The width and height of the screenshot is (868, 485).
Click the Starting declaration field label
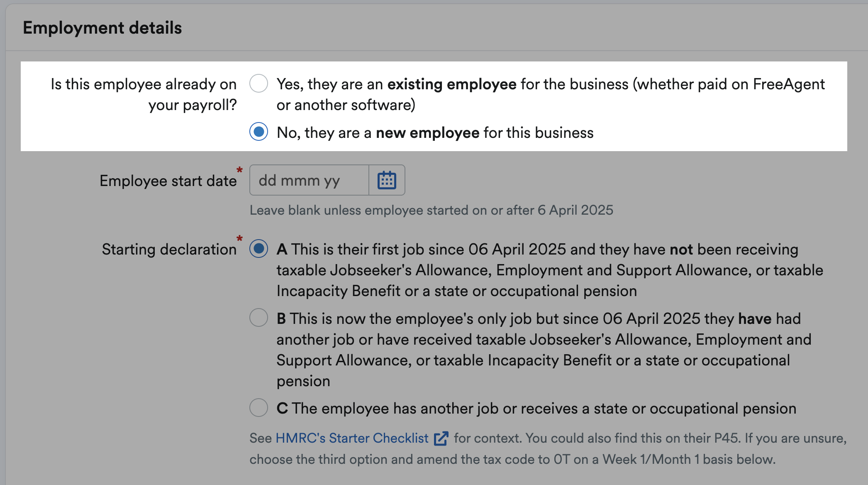click(x=169, y=249)
